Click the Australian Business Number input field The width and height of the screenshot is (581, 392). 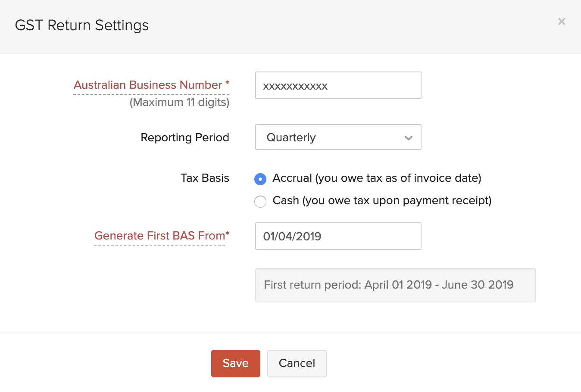[338, 85]
